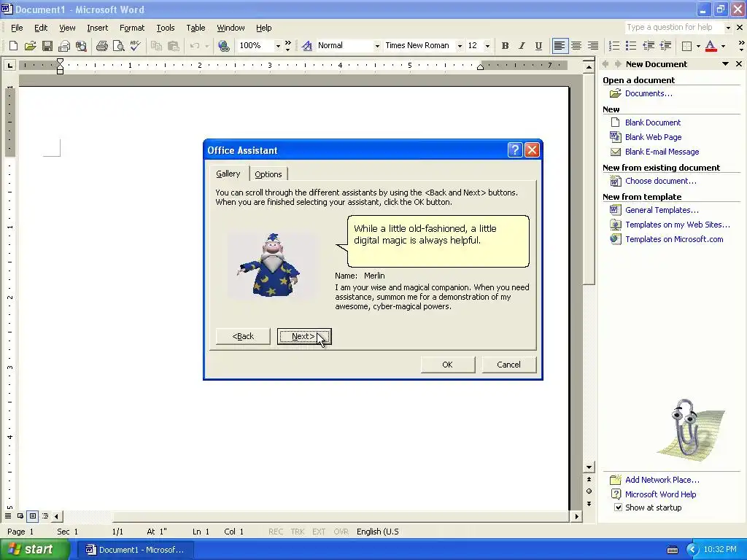Toggle OVR overtype mode in status bar
The width and height of the screenshot is (747, 560).
pos(341,532)
